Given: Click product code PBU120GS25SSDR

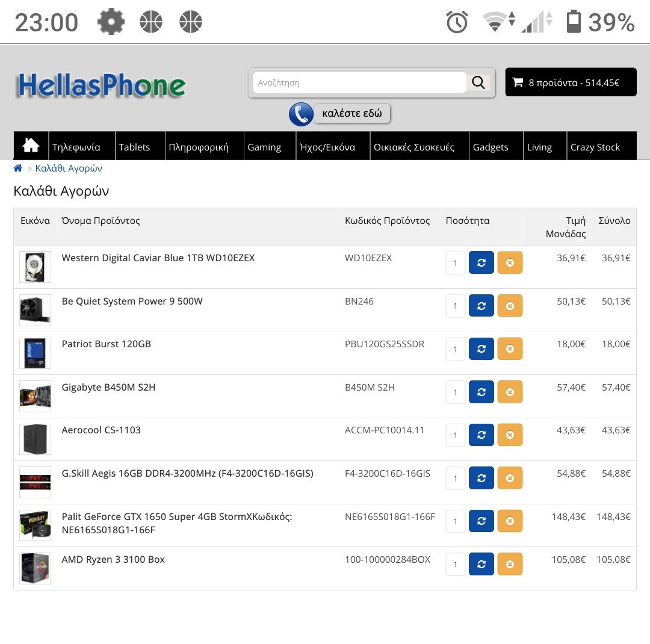Looking at the screenshot, I should 384,344.
